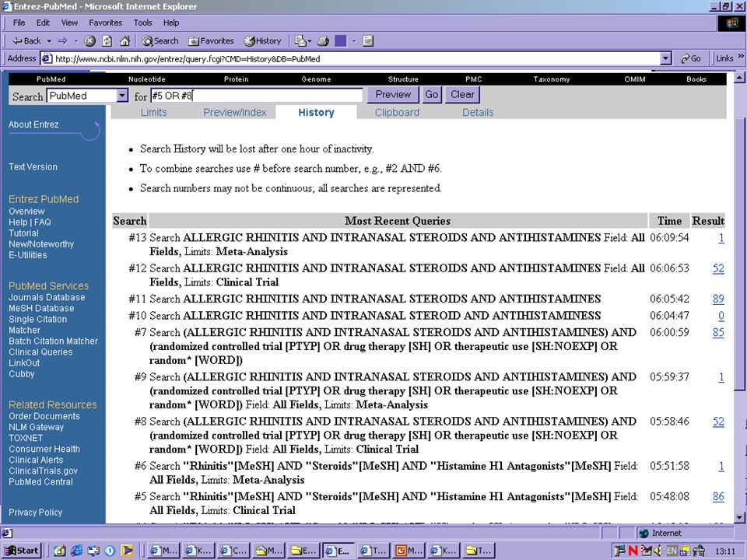Refresh the page using the Refresh icon
Screen dimensions: 747x560
click(x=107, y=41)
